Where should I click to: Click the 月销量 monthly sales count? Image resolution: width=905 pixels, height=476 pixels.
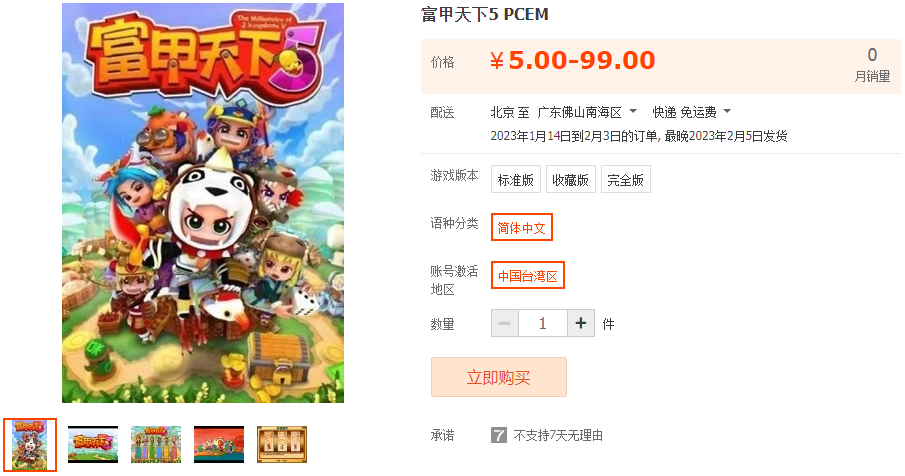[872, 65]
